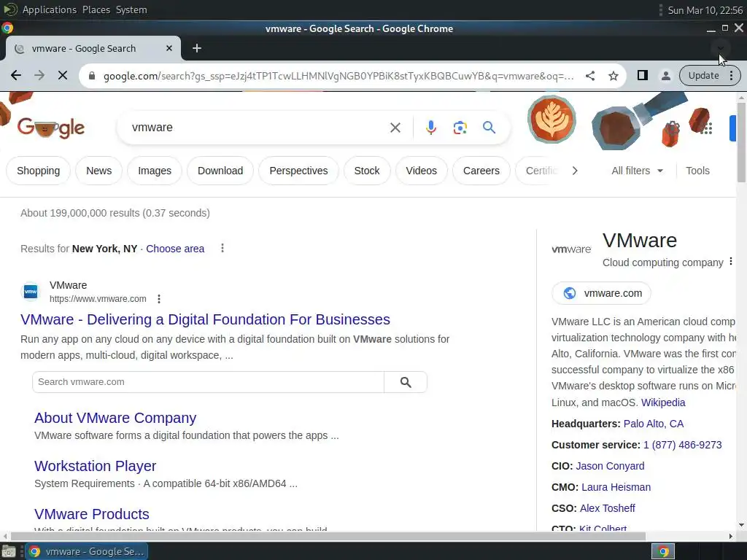Open VMware Products sitelink

pyautogui.click(x=92, y=514)
